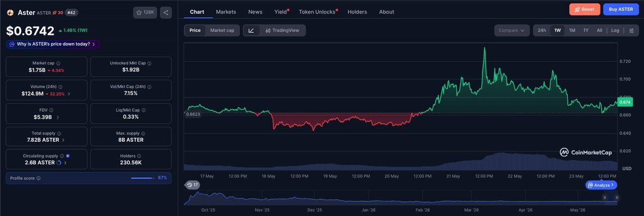Open Market cap info tooltip icon
Image resolution: width=644 pixels, height=216 pixels.
click(x=58, y=63)
